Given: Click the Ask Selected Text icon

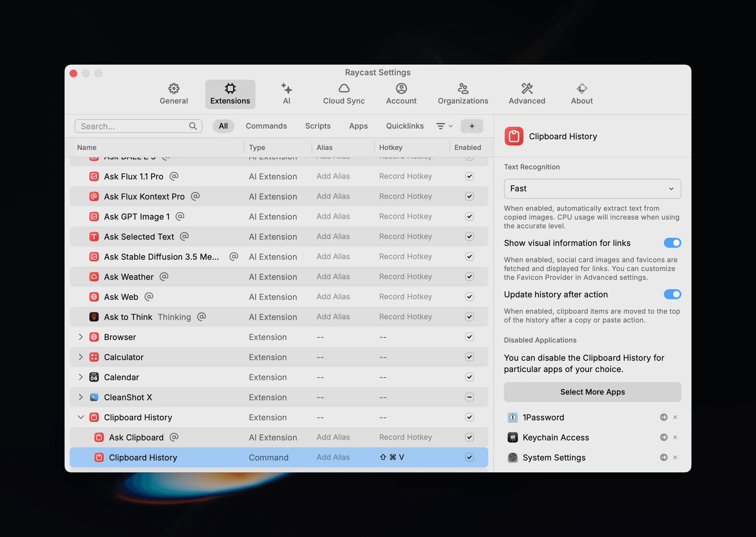Looking at the screenshot, I should point(94,237).
